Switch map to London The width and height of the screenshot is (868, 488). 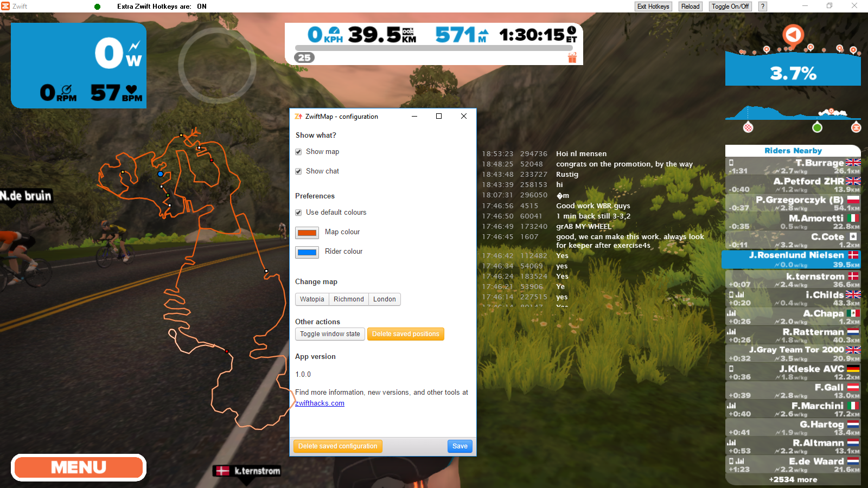pyautogui.click(x=385, y=299)
